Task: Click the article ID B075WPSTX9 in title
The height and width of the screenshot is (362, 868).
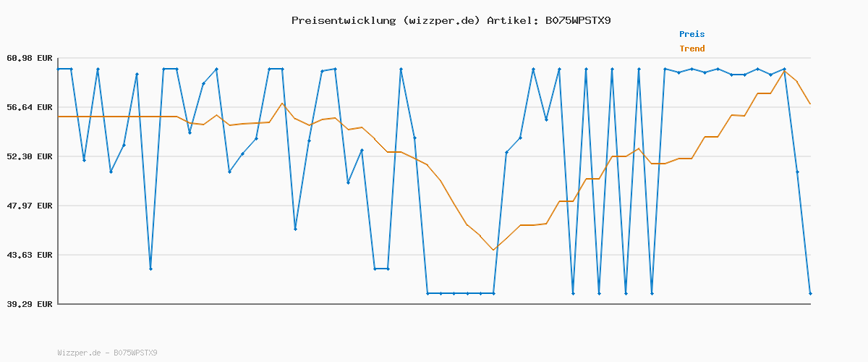Action: [578, 20]
